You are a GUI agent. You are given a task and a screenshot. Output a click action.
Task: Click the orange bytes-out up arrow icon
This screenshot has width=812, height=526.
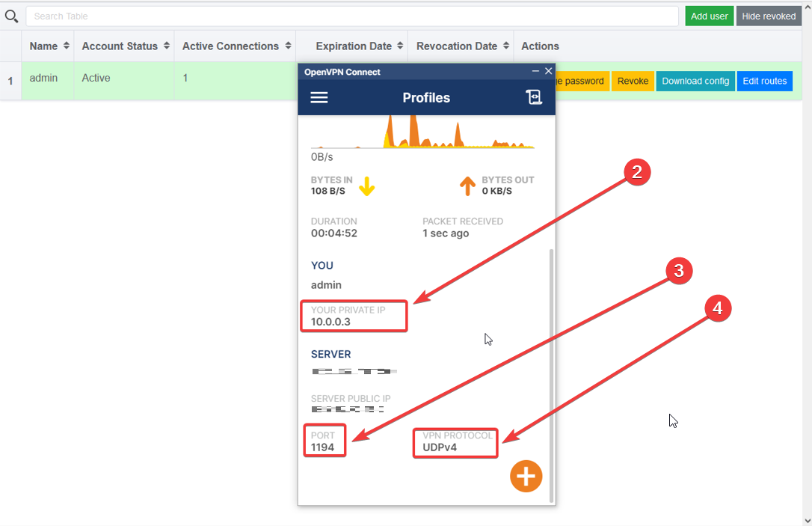(x=467, y=186)
